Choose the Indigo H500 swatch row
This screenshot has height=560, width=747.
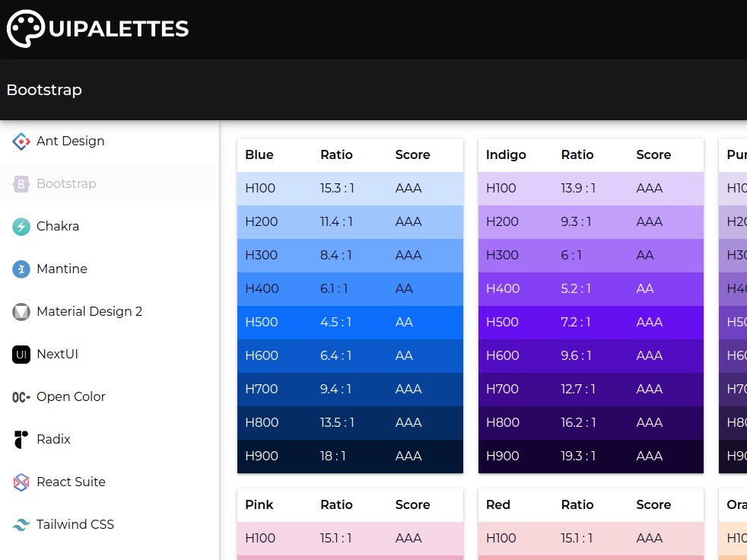coord(591,322)
